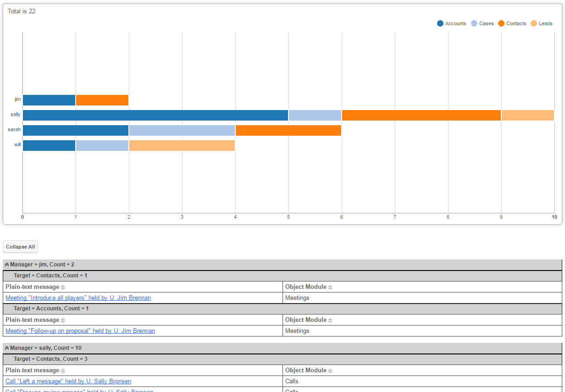Click the "Total is 22" text
This screenshot has width=565, height=392.
(x=22, y=11)
